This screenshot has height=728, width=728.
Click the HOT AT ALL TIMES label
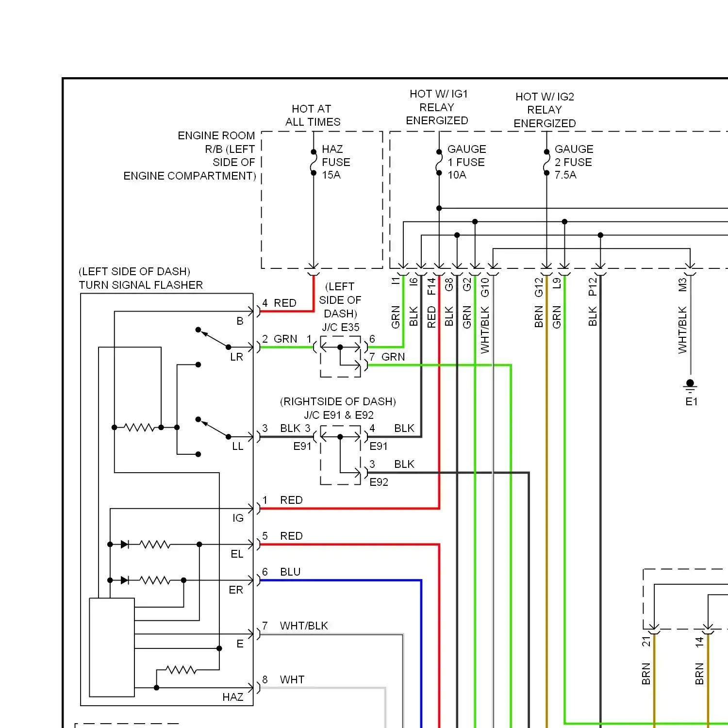(x=313, y=116)
